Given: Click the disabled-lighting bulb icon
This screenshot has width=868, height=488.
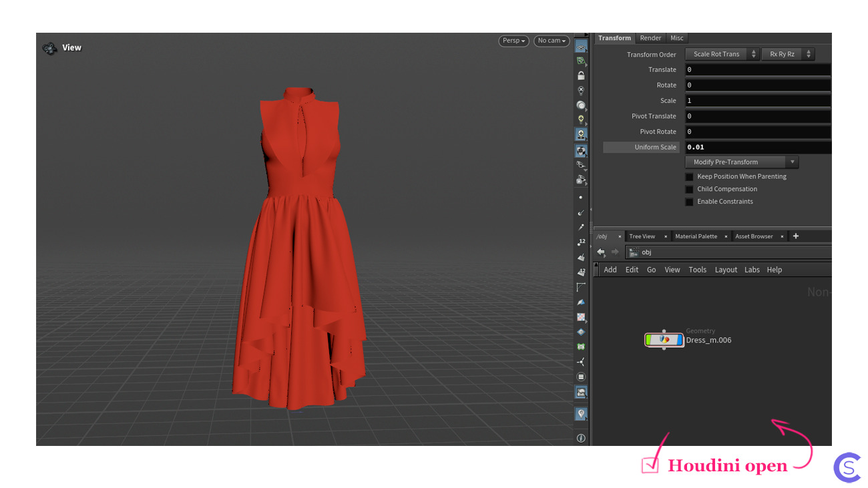Looking at the screenshot, I should 581,90.
